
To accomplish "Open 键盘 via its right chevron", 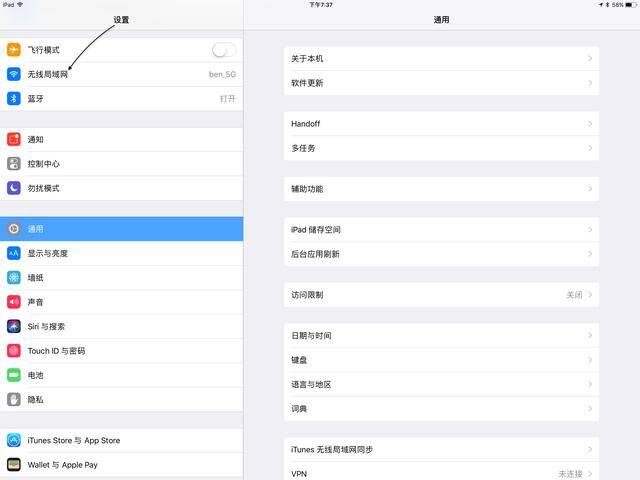I will [x=590, y=360].
